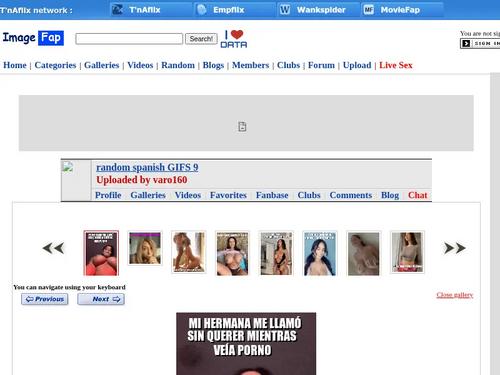Advance thumbnails with the double right arrows
Image resolution: width=500 pixels, height=375 pixels.
[455, 248]
